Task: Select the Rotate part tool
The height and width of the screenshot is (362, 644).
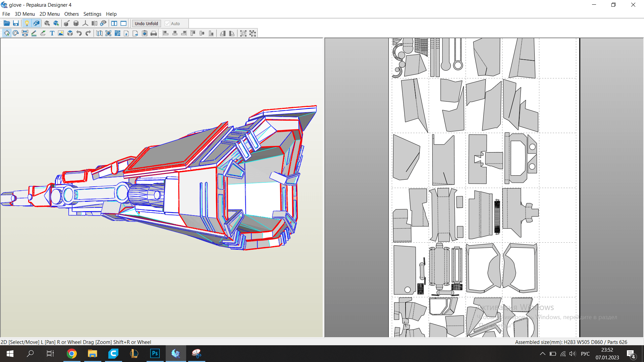Action: pyautogui.click(x=16, y=33)
